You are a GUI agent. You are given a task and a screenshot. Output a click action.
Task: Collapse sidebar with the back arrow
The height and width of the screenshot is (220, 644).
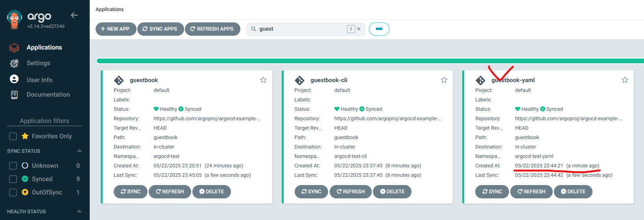pos(74,15)
